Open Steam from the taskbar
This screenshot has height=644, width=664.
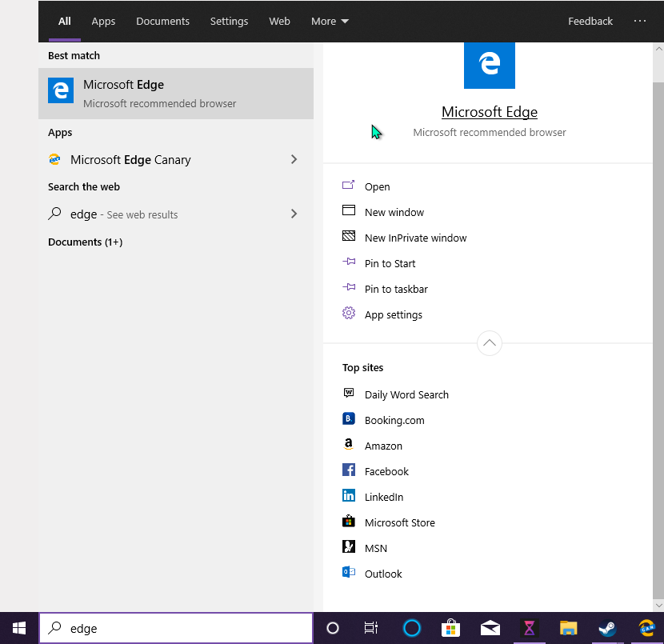point(607,628)
